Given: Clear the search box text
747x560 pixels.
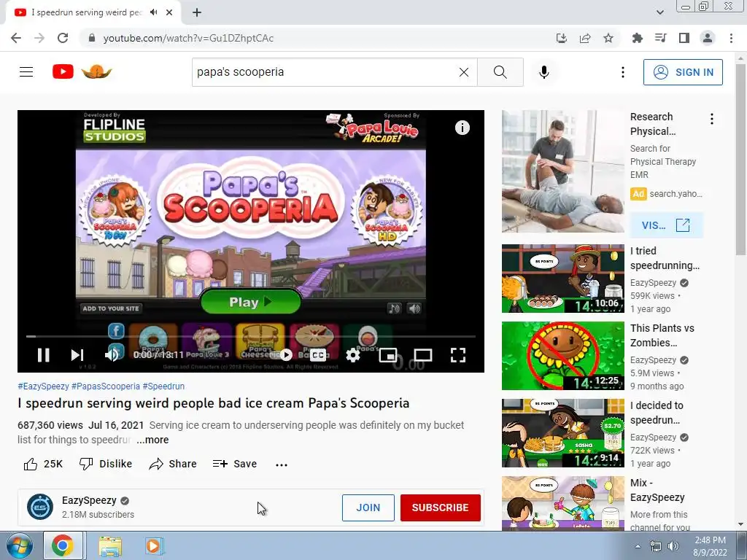Looking at the screenshot, I should [463, 72].
